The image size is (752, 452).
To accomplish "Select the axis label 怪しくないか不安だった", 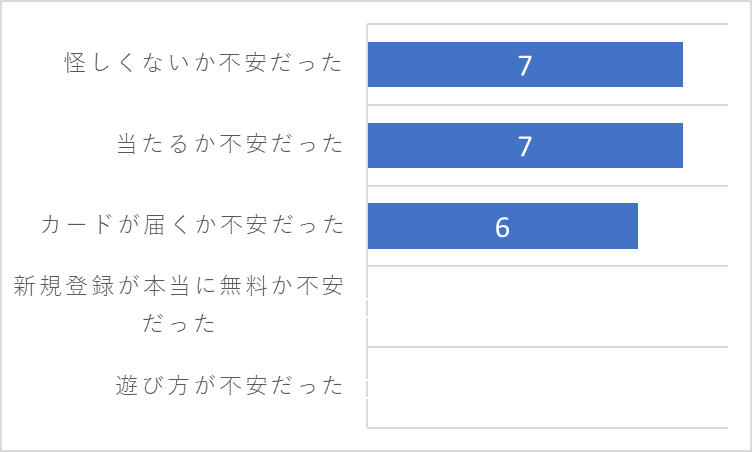I will tap(203, 63).
